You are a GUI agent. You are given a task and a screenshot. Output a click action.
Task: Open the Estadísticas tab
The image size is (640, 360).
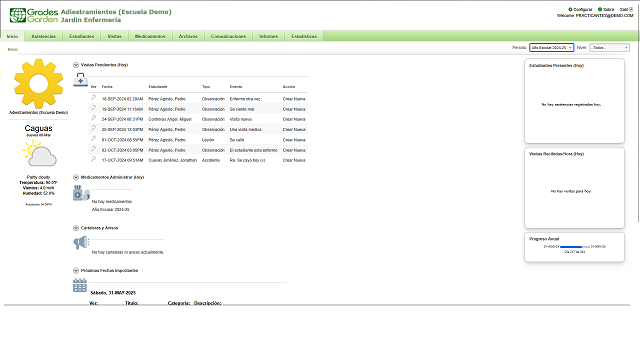click(304, 36)
